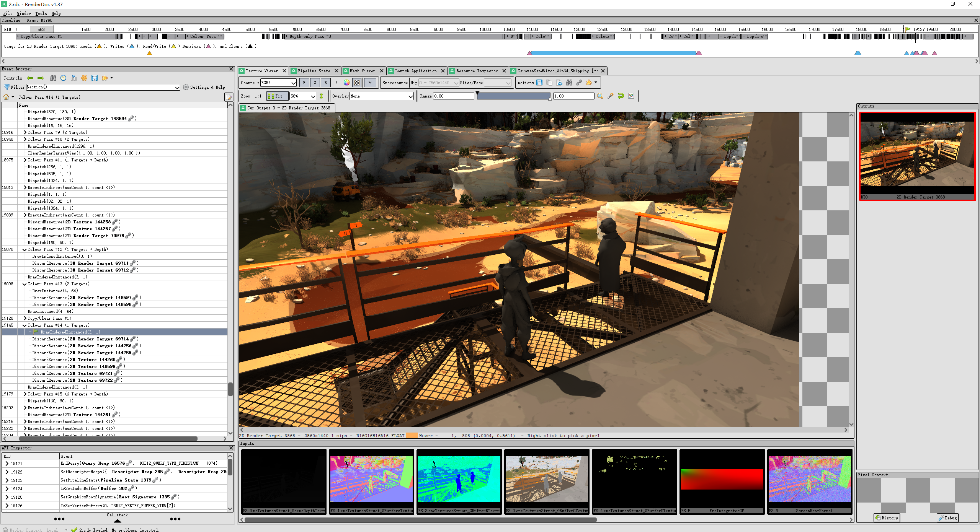Viewport: 980px width, 532px height.
Task: Click the histogram toggle icon by Range
Action: 631,96
